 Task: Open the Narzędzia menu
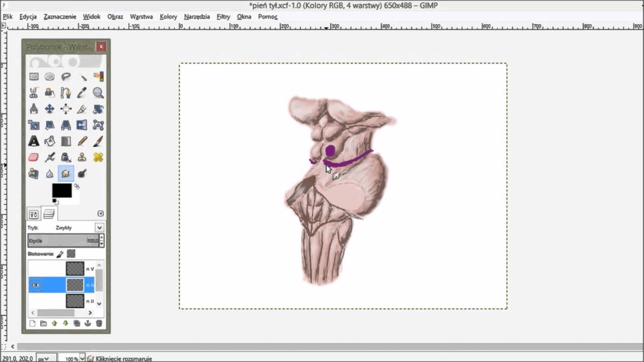click(x=197, y=17)
